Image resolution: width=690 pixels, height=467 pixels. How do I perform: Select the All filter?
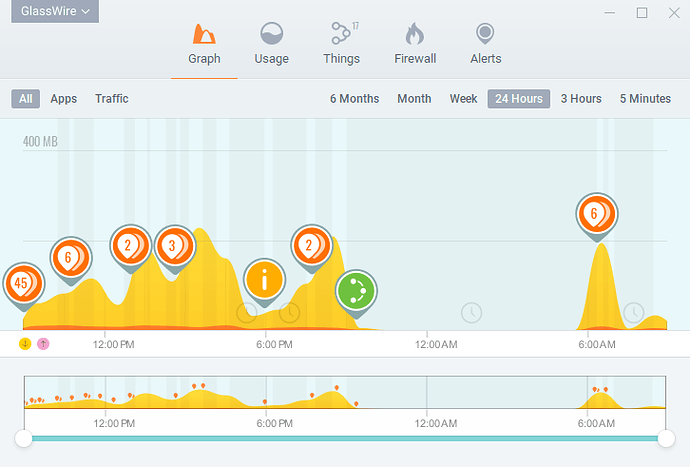point(25,99)
